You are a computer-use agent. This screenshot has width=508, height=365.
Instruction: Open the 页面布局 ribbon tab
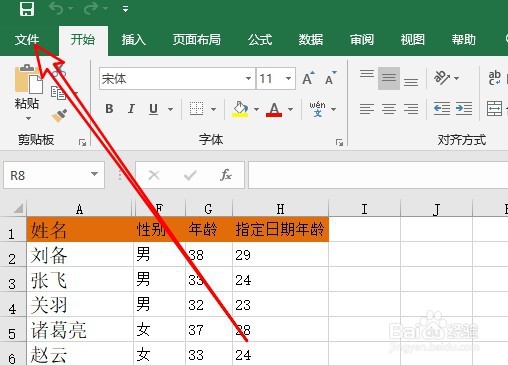(197, 40)
